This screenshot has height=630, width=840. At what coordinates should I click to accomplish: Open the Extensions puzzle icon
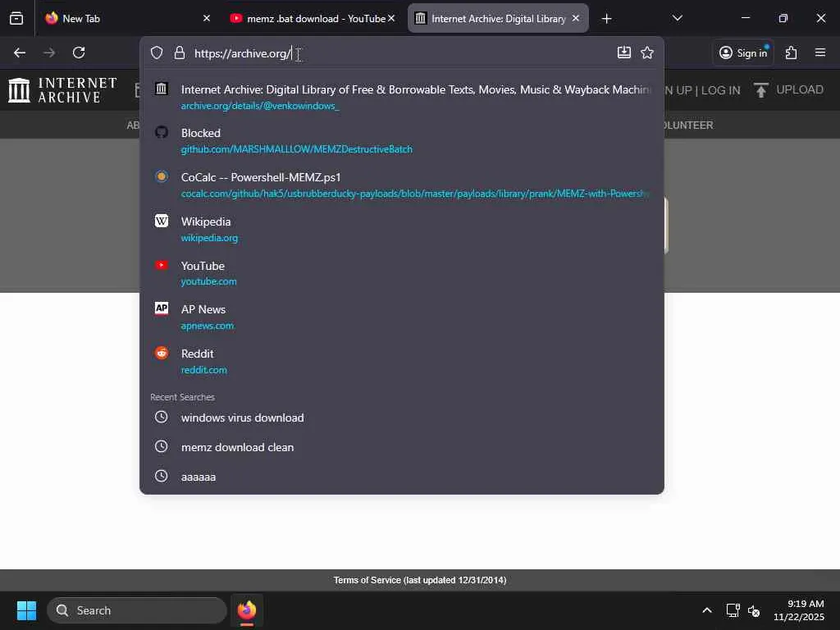point(792,52)
